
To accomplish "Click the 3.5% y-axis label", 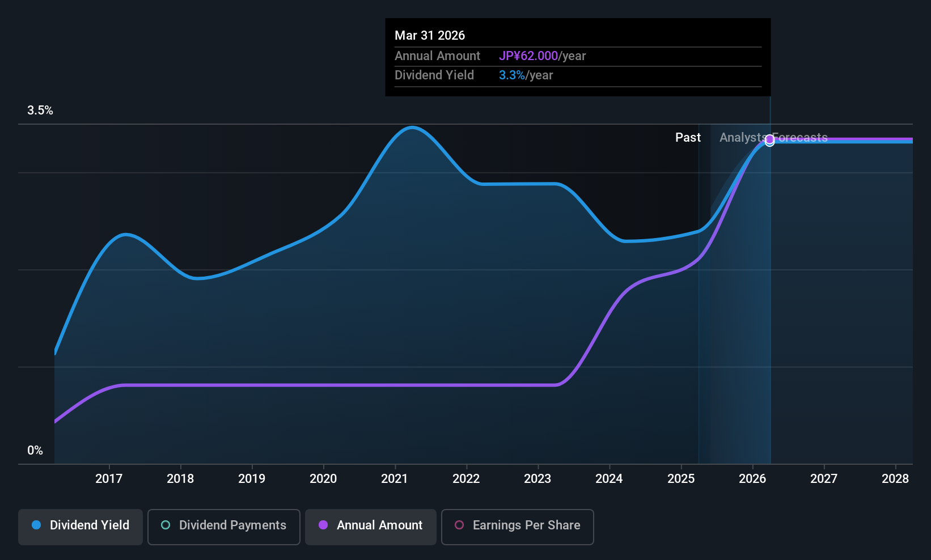I will pos(40,111).
